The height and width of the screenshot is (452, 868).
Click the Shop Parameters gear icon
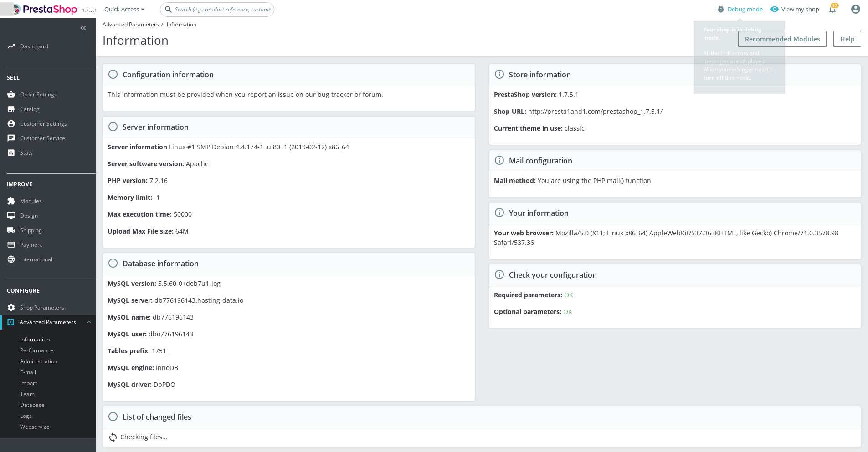click(x=11, y=307)
